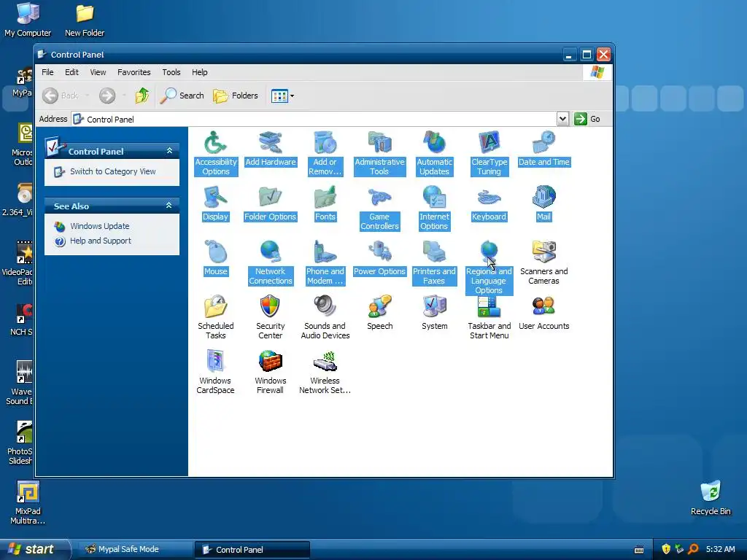Screen dimensions: 747x560
Task: Click the Start button
Action: (x=35, y=550)
